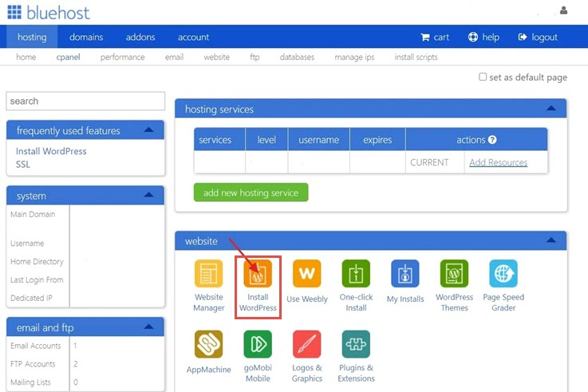Go to the email sub-tab

174,57
